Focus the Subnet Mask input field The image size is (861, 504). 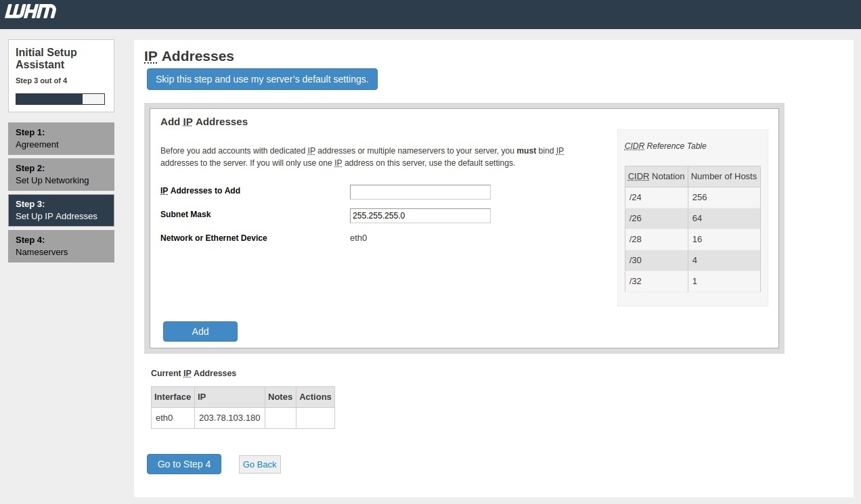tap(420, 216)
